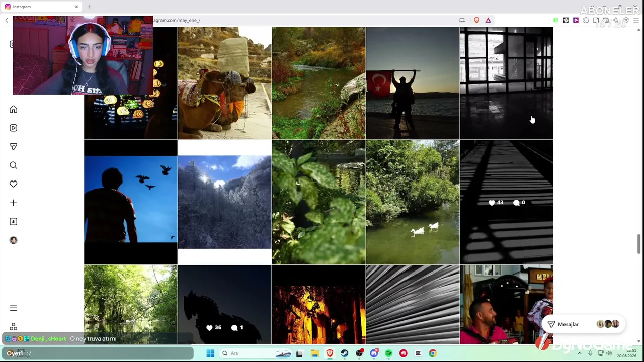Viewport: 644px width, 362px height.
Task: Open the camel photo post
Action: 224,83
